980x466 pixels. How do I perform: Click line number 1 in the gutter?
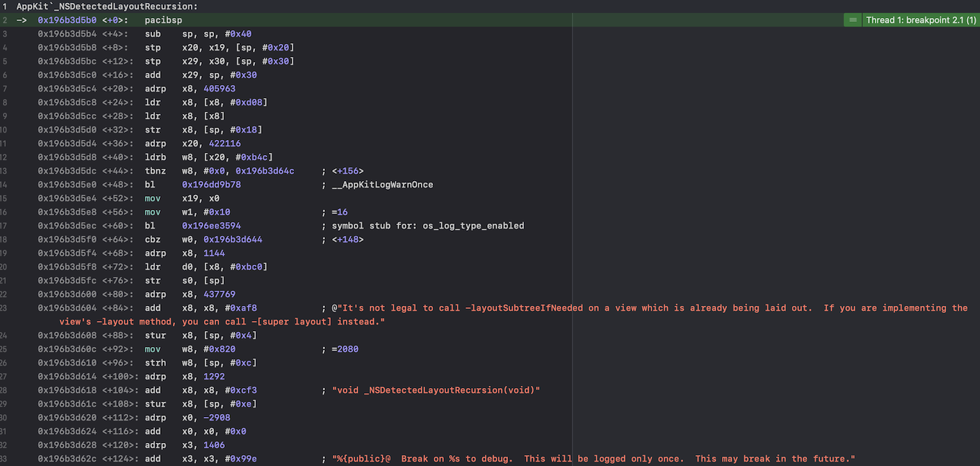pyautogui.click(x=5, y=6)
